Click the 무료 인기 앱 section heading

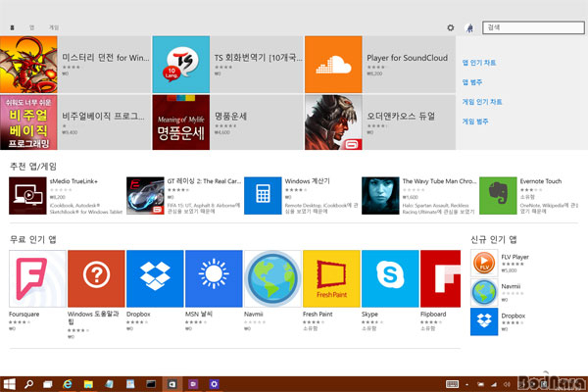pyautogui.click(x=33, y=239)
